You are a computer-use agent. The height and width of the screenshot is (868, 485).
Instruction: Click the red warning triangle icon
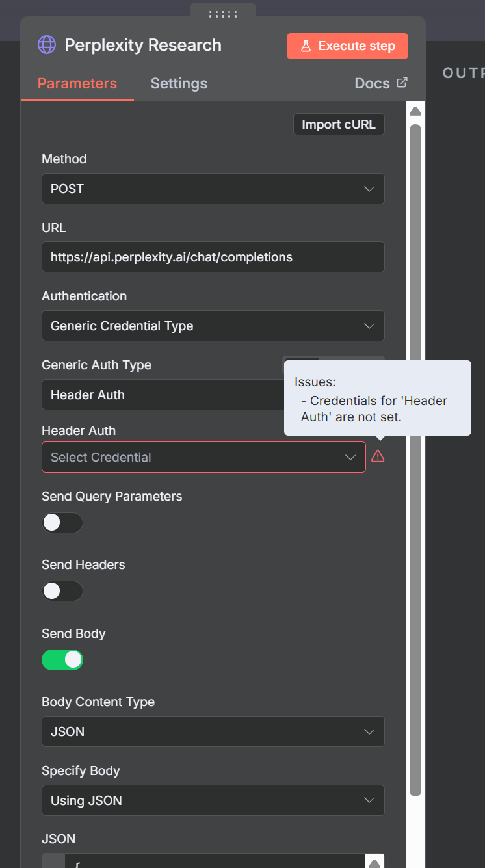pos(378,456)
